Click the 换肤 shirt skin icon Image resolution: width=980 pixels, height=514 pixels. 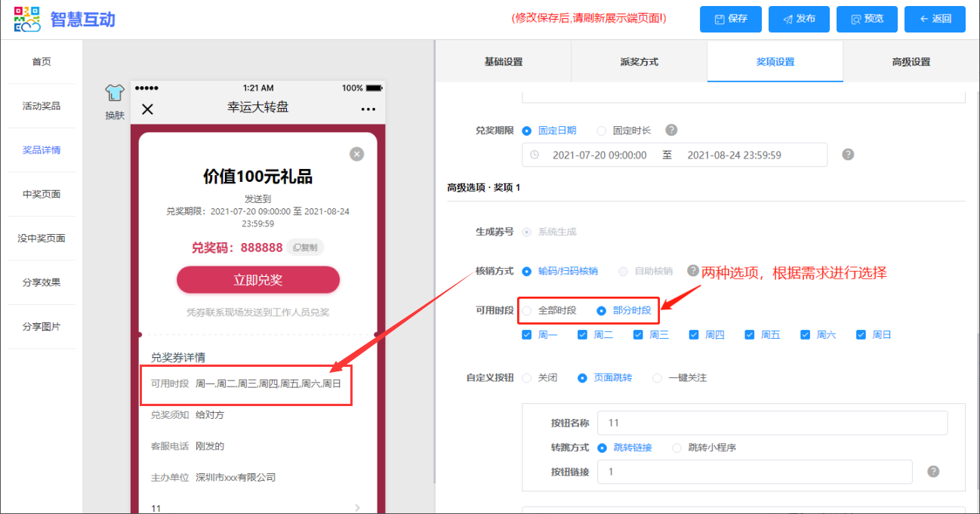pos(114,94)
